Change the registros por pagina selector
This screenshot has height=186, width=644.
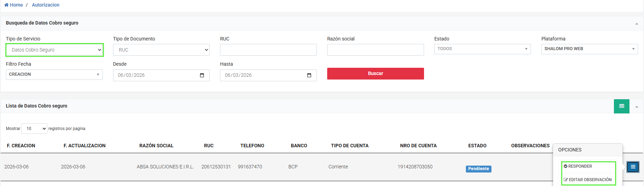[34, 129]
